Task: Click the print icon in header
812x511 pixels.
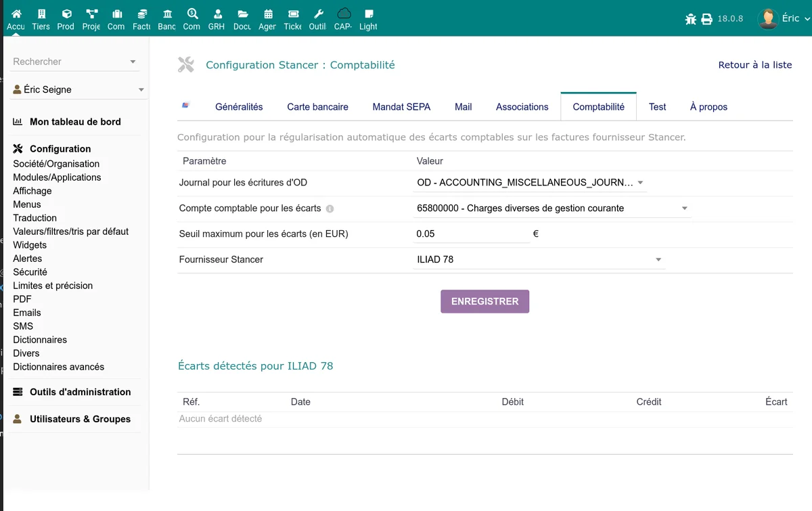Action: pos(706,19)
